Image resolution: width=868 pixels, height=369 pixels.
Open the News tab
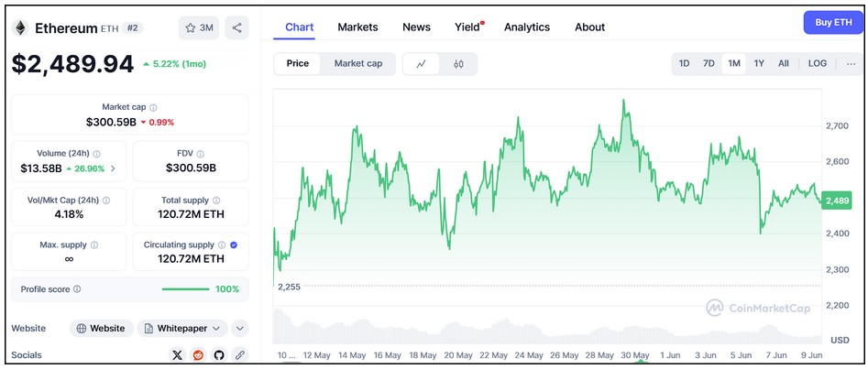416,27
